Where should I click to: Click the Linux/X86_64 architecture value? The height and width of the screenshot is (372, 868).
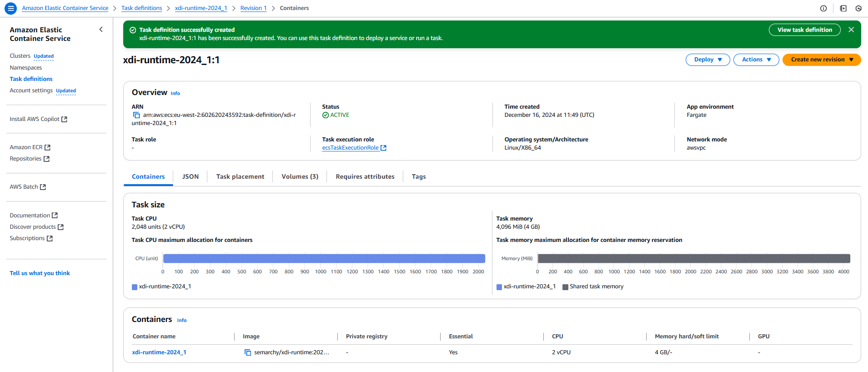pyautogui.click(x=522, y=148)
